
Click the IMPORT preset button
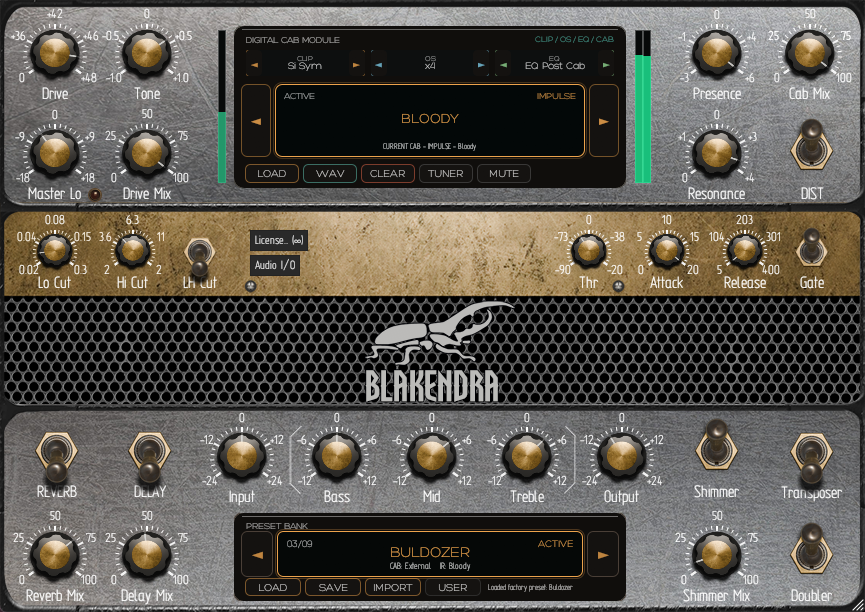point(392,588)
